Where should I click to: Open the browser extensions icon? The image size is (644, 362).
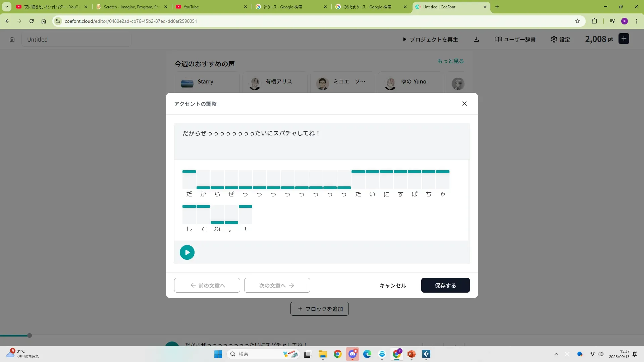[594, 21]
